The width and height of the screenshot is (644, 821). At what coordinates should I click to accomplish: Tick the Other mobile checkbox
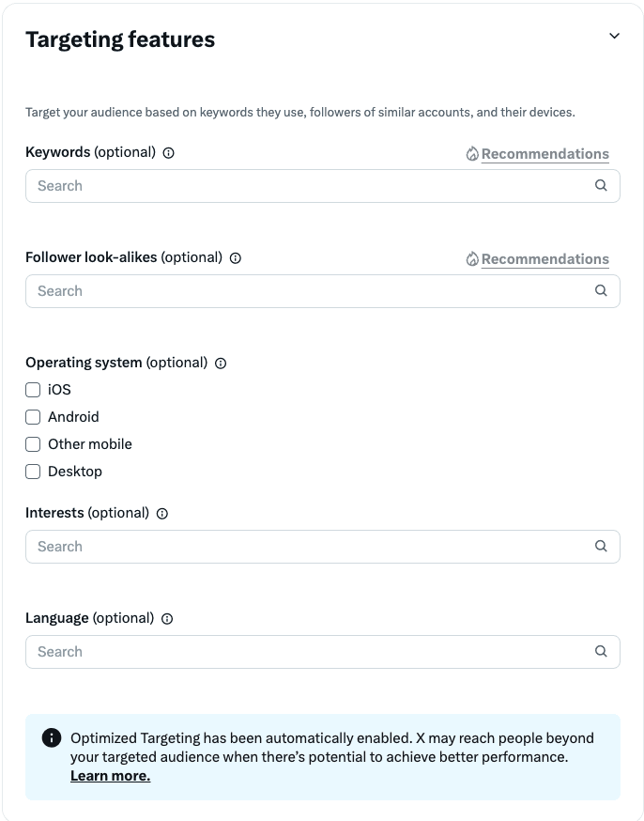33,444
